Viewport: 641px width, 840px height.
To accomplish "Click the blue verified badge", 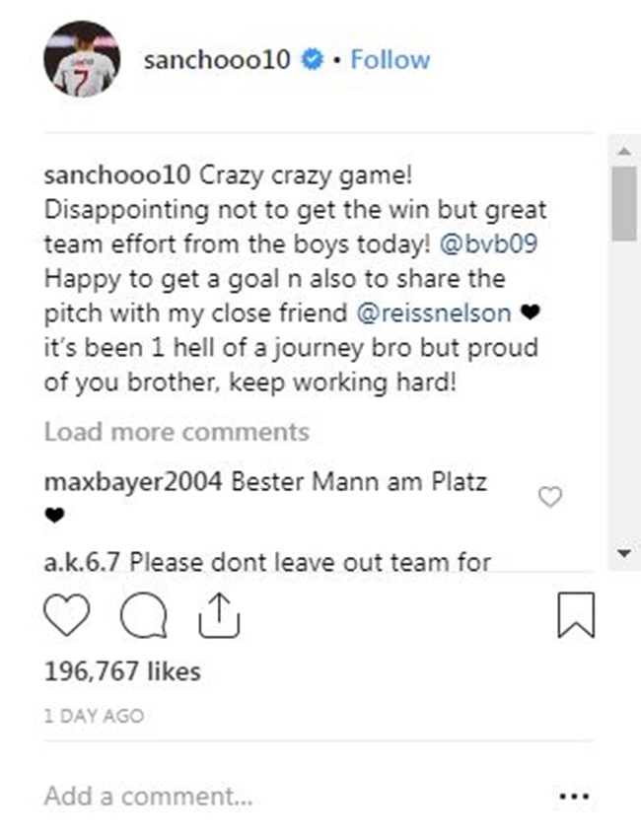I will tap(311, 60).
